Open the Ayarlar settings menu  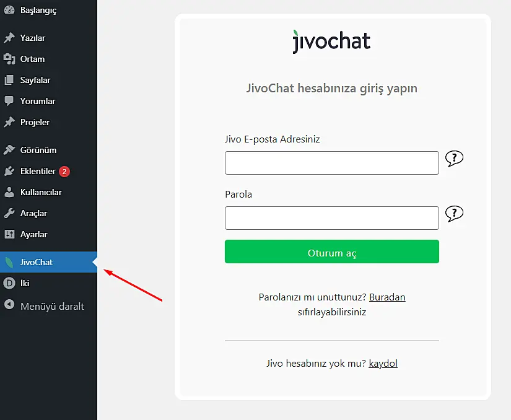(48, 234)
